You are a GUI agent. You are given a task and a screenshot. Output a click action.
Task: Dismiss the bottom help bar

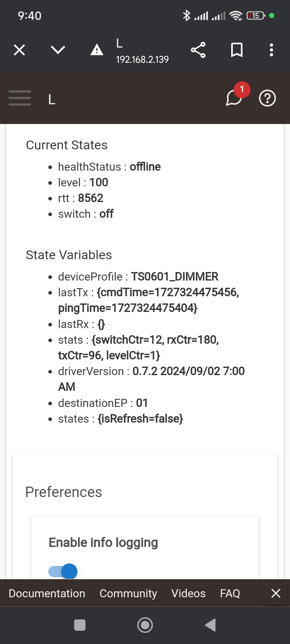[x=276, y=593]
